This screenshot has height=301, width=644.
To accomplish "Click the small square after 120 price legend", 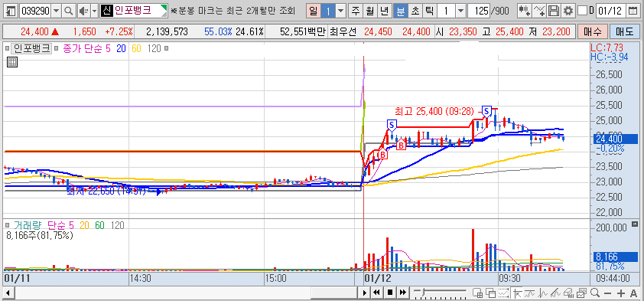I will tap(166, 49).
